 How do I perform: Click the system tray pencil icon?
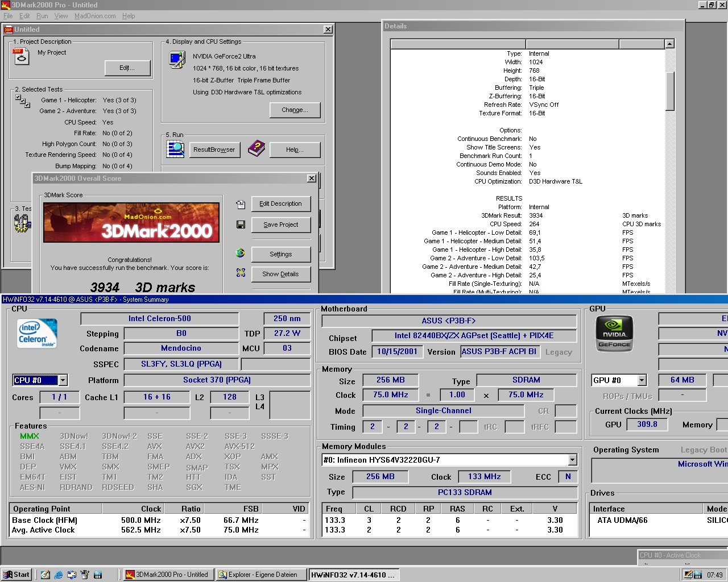point(688,575)
